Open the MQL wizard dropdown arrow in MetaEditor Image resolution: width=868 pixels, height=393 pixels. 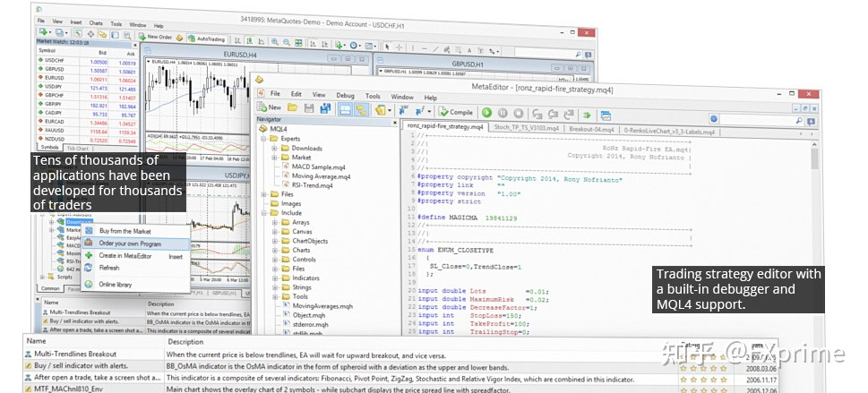(390, 110)
